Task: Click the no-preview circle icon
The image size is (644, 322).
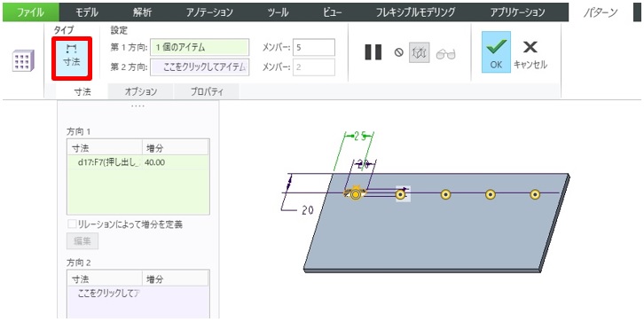Action: [399, 53]
